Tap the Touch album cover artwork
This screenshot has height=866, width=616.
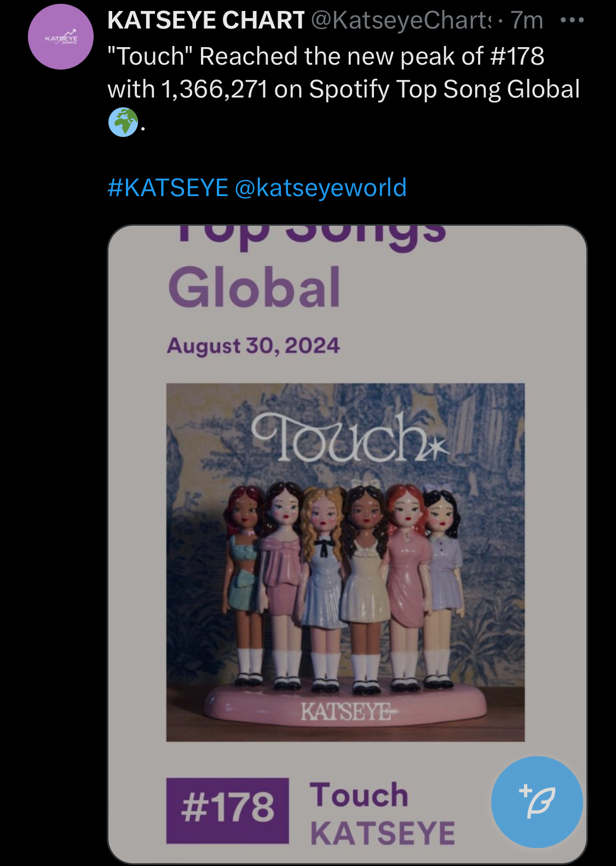(346, 562)
